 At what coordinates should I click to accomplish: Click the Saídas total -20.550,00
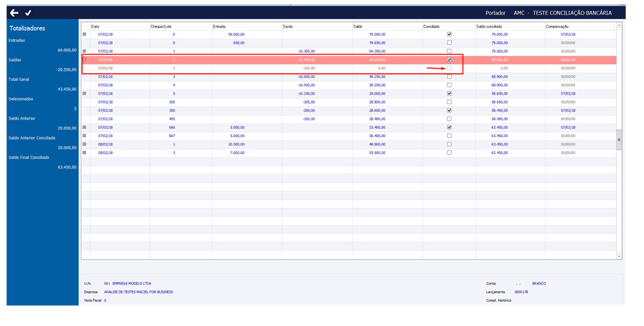[x=66, y=70]
